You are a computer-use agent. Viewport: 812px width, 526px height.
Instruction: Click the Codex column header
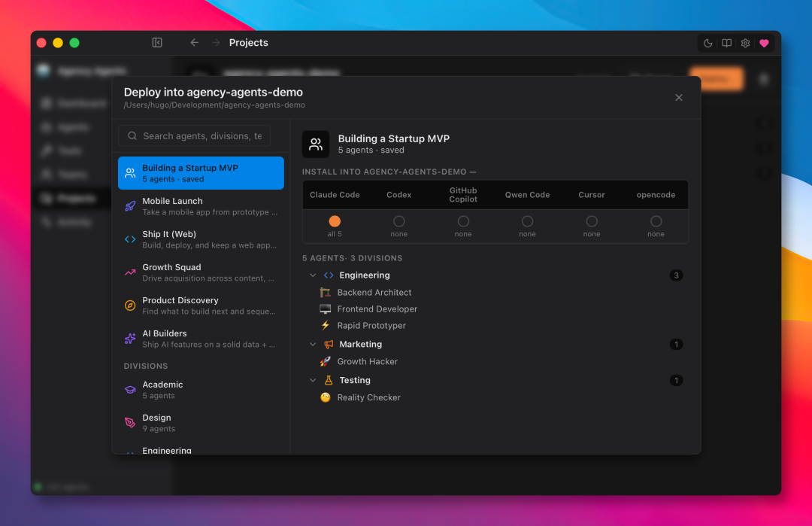[x=398, y=195]
